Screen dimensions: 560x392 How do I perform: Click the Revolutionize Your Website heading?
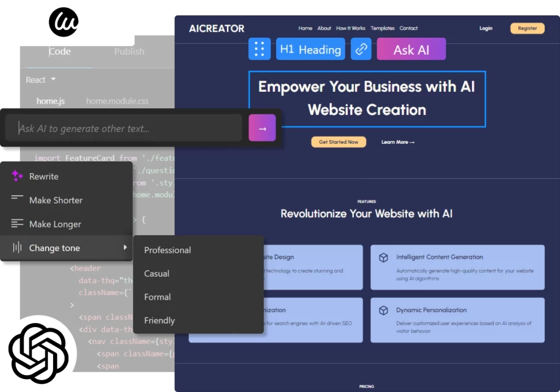366,213
